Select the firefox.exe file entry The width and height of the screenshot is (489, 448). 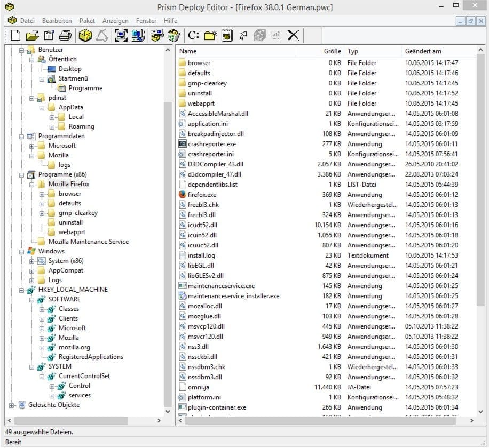point(202,195)
